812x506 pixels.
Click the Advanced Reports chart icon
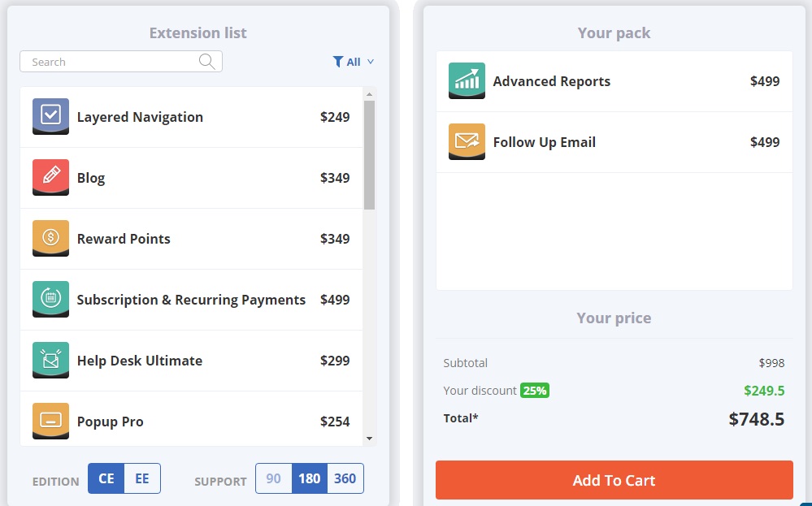[x=467, y=80]
